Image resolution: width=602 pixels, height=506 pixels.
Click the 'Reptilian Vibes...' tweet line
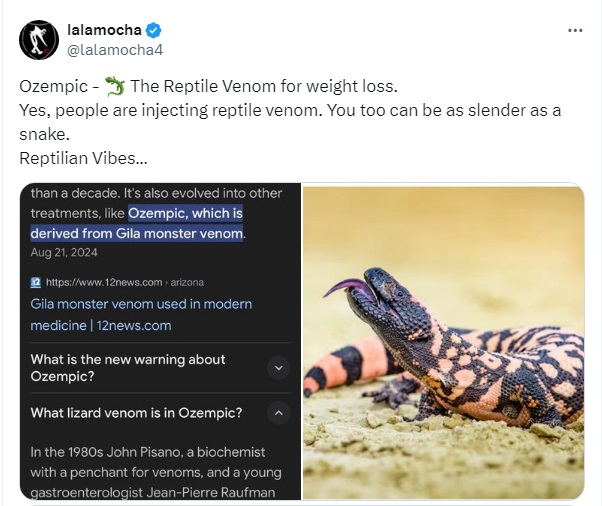pos(83,158)
